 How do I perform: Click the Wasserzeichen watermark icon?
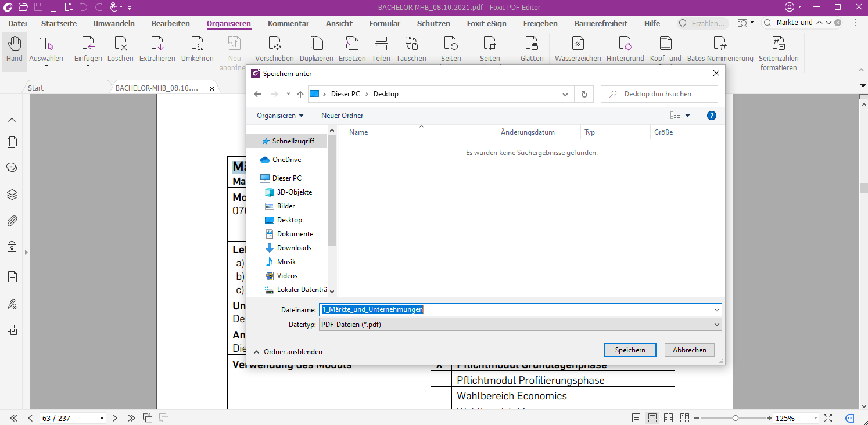(x=578, y=44)
